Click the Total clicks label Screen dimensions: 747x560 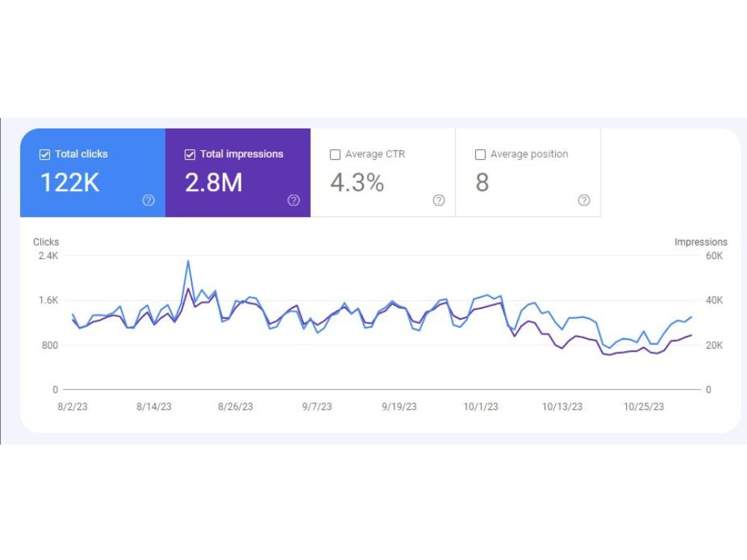(x=81, y=154)
